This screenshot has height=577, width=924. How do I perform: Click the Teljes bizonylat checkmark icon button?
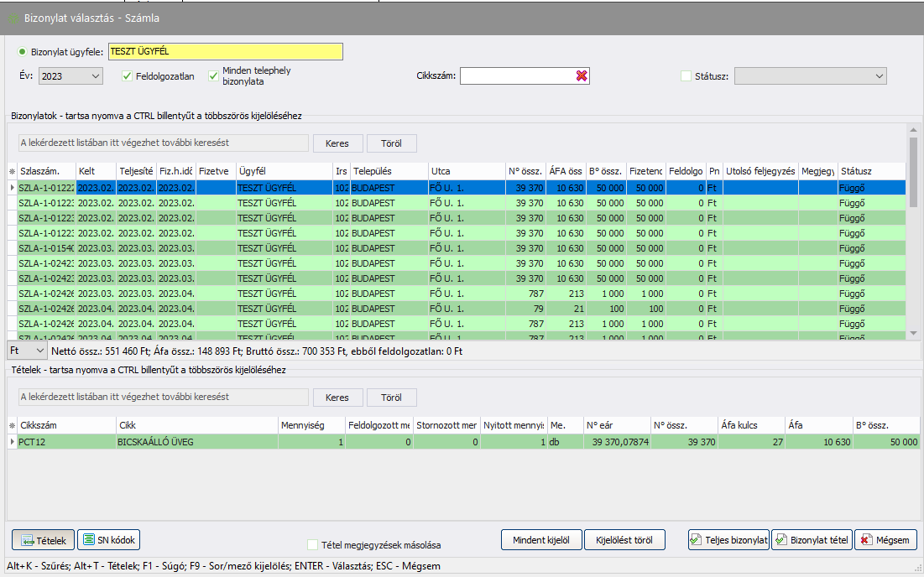click(x=696, y=540)
